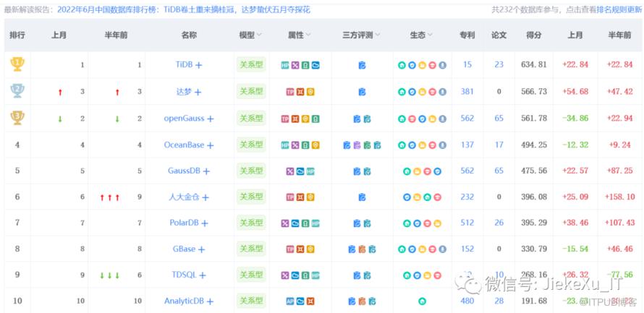644x313 pixels.
Task: Click the blue AP attribute icon in AnalyticDB row
Action: coord(290,301)
